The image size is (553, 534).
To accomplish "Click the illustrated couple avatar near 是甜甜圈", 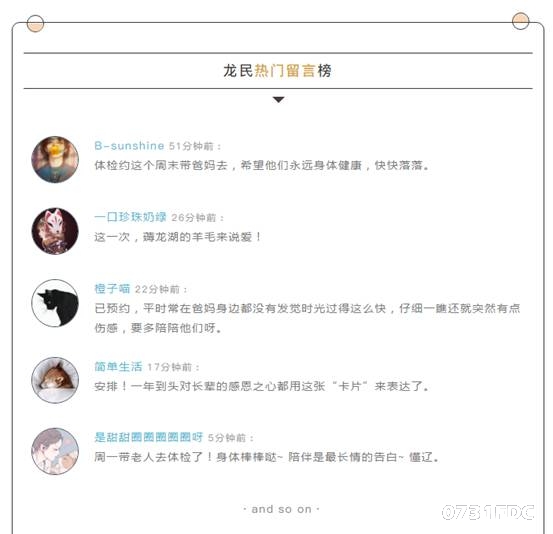I will (x=55, y=451).
